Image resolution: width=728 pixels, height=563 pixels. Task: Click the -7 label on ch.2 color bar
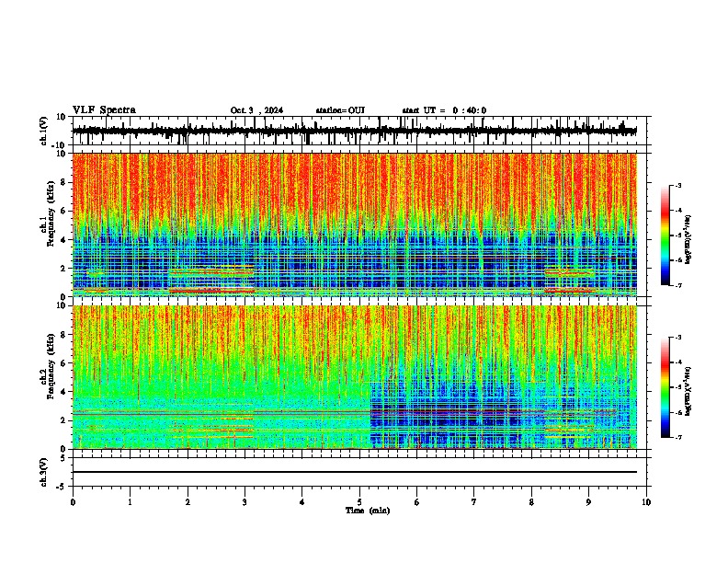(678, 437)
